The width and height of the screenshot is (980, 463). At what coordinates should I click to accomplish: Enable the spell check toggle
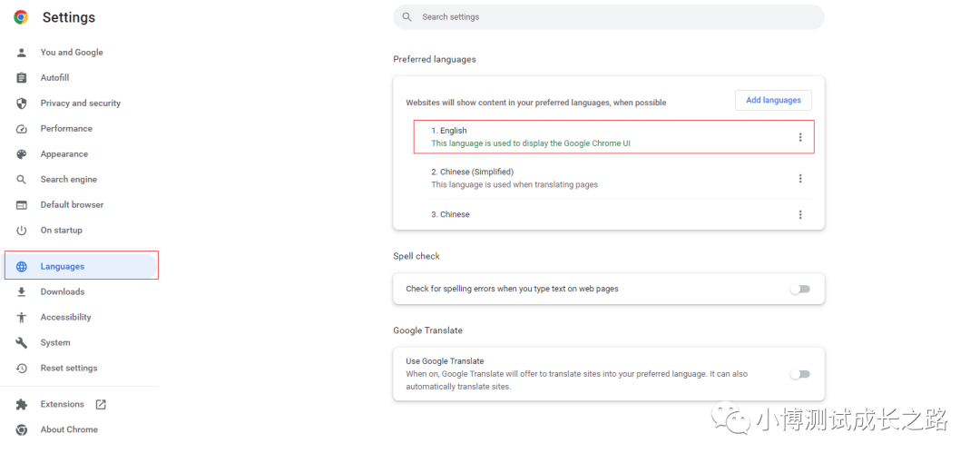tap(799, 290)
